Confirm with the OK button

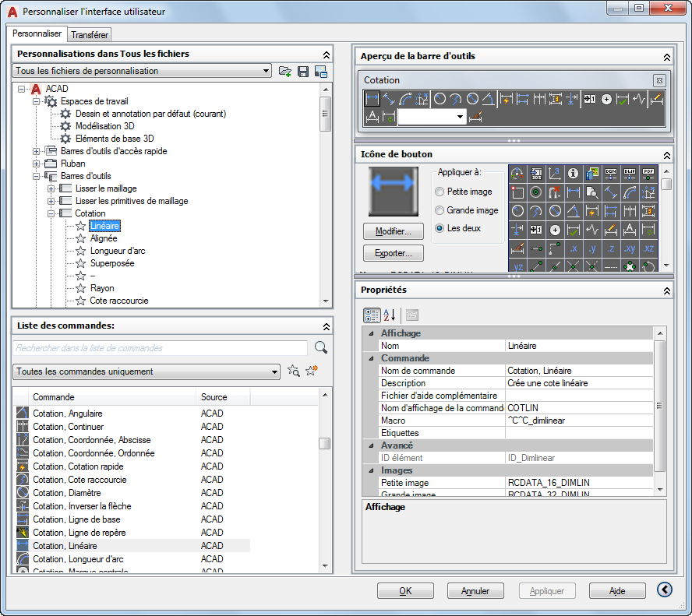pyautogui.click(x=405, y=591)
